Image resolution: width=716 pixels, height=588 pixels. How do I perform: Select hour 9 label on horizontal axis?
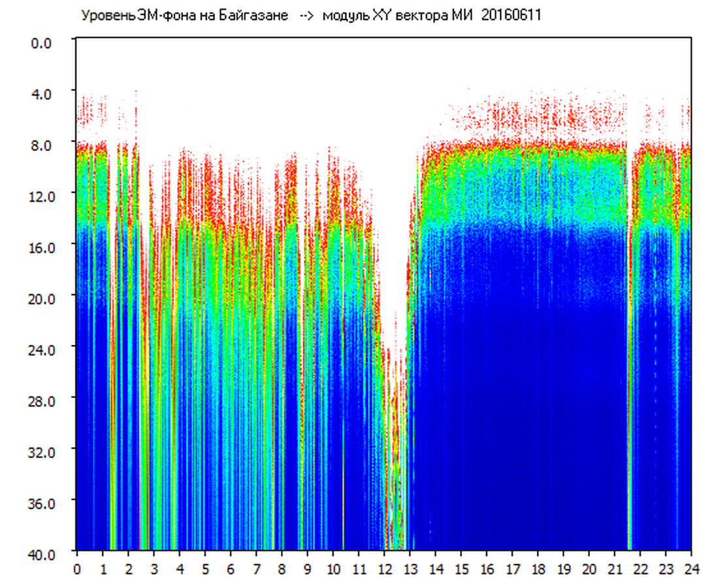coord(307,569)
